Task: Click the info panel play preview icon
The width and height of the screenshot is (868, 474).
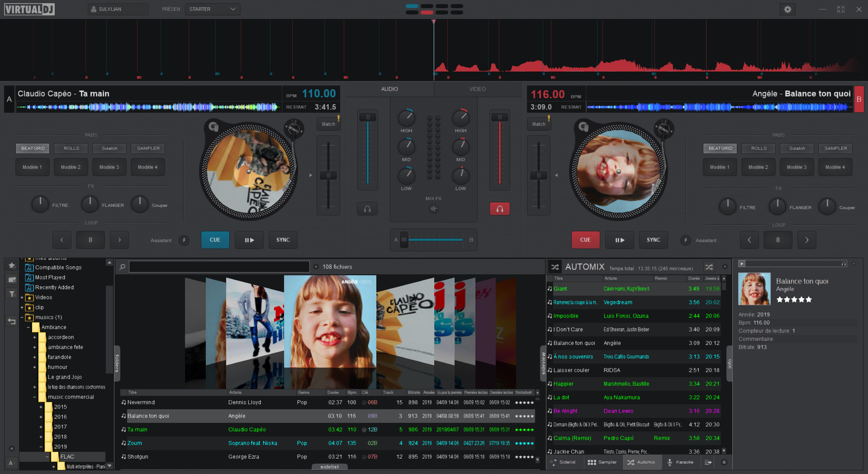Action: (x=742, y=263)
